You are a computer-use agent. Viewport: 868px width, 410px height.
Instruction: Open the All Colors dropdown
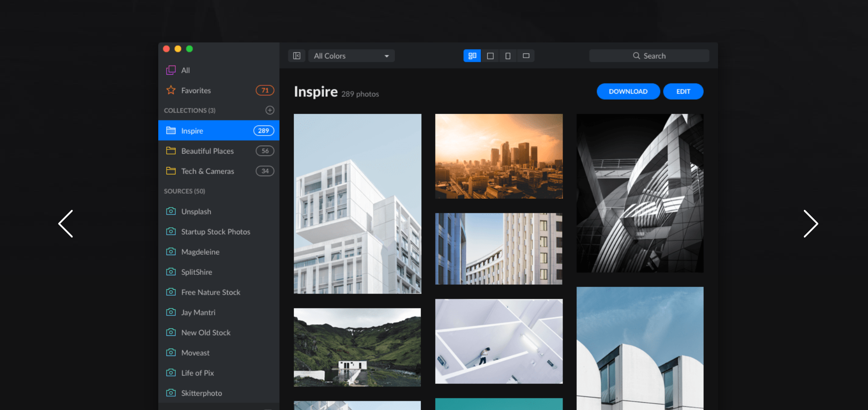click(x=352, y=56)
